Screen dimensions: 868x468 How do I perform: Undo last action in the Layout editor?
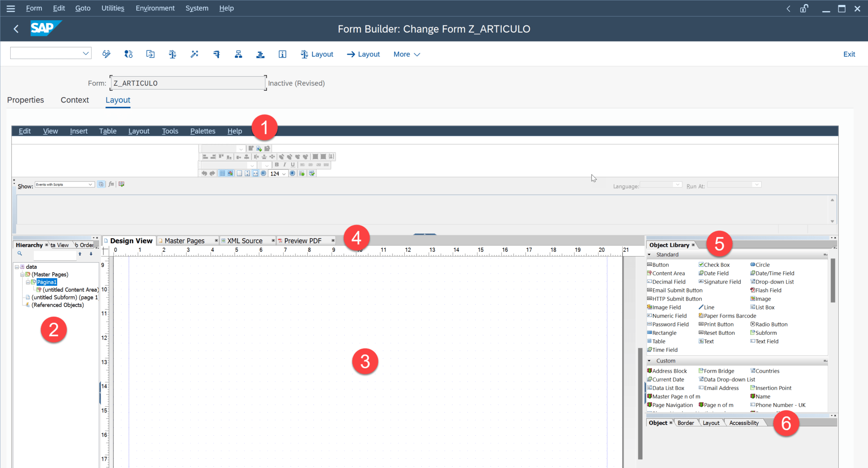(x=205, y=174)
